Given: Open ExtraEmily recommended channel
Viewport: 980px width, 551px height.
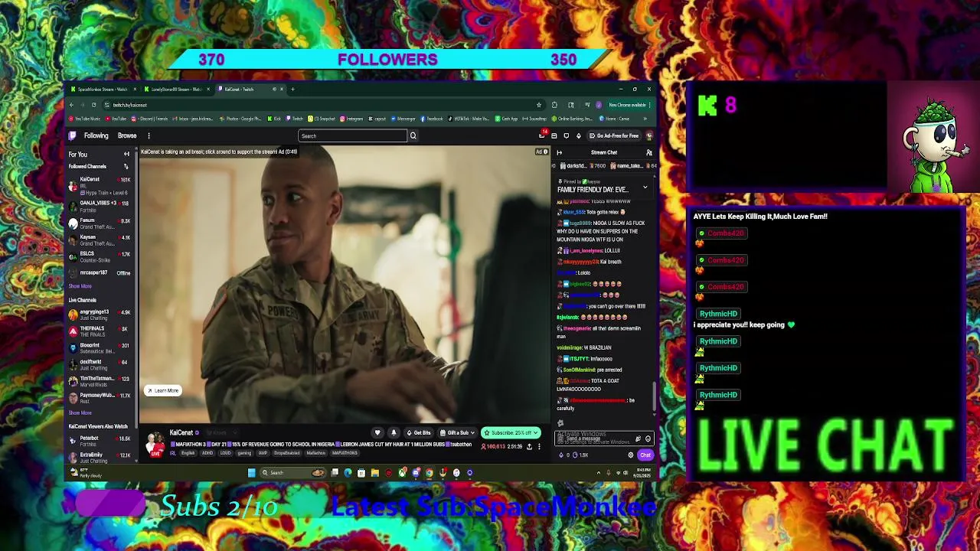Looking at the screenshot, I should coord(100,458).
